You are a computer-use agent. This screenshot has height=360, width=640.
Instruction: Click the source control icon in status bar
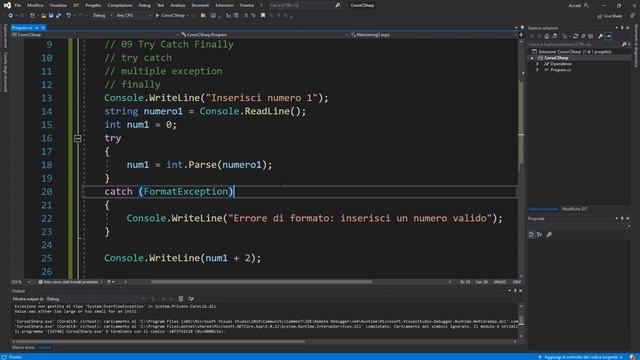540,357
